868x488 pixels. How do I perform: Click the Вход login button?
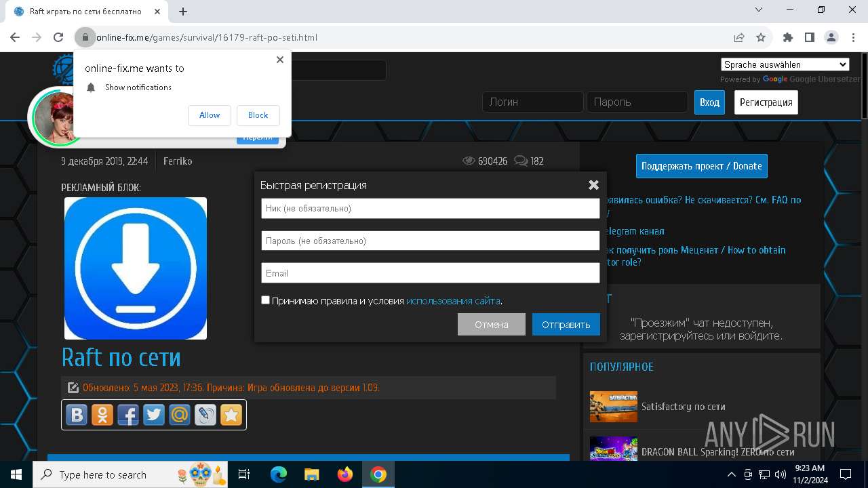click(709, 102)
